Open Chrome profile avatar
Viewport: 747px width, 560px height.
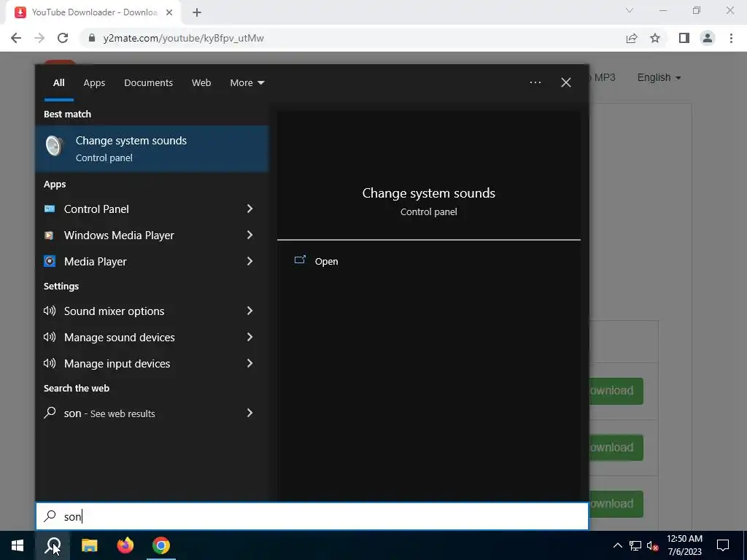pos(708,38)
